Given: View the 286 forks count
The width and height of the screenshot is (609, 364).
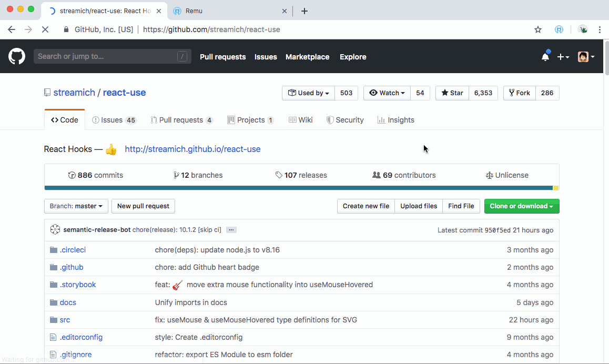Looking at the screenshot, I should (x=547, y=93).
